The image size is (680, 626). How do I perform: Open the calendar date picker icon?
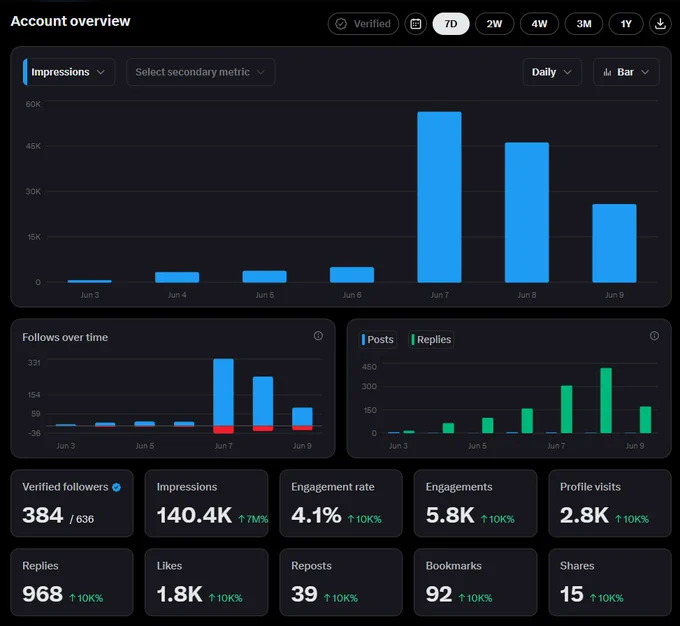[415, 24]
